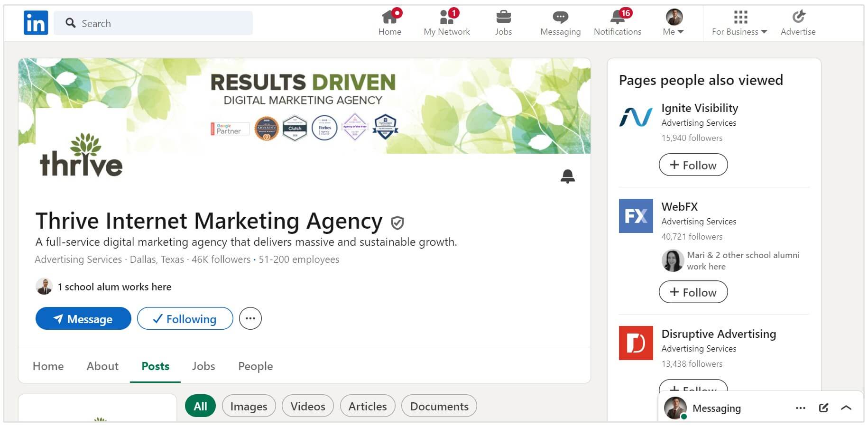The image size is (868, 427).
Task: Open My Network icon
Action: pyautogui.click(x=446, y=18)
